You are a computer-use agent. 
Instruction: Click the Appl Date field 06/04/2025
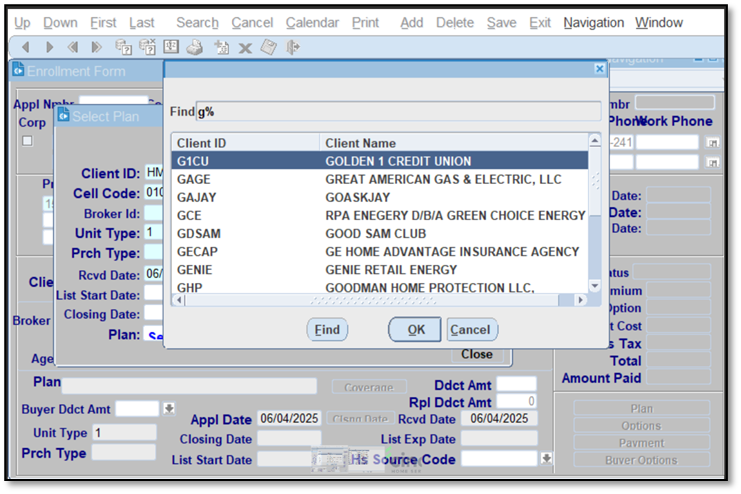(289, 418)
